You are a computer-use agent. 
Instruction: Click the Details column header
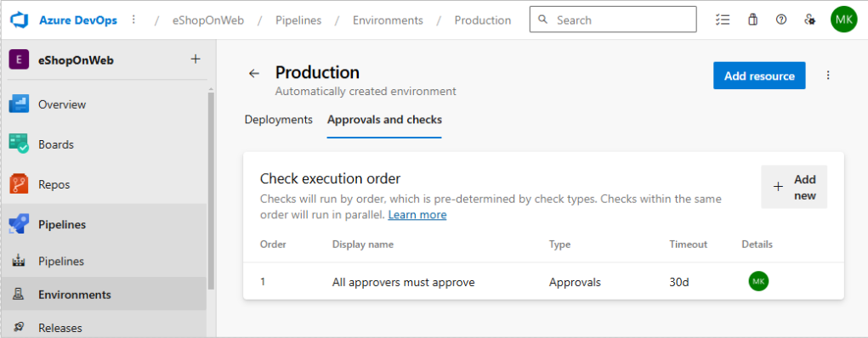pyautogui.click(x=757, y=244)
